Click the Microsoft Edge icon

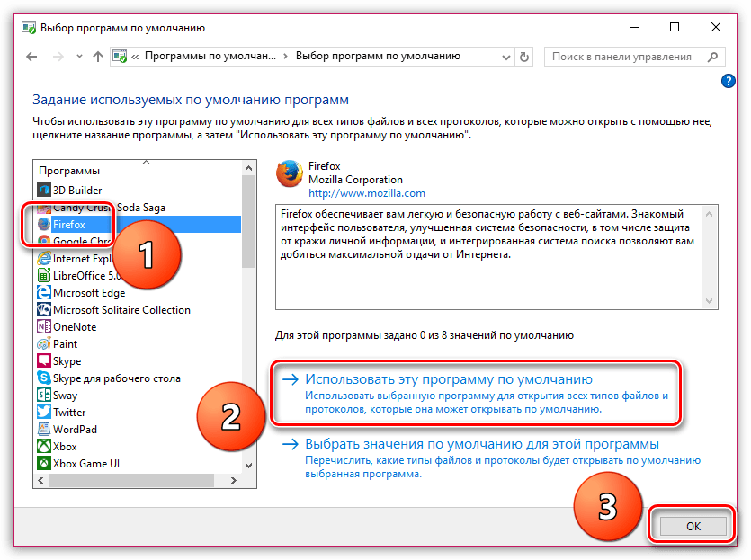pyautogui.click(x=44, y=292)
